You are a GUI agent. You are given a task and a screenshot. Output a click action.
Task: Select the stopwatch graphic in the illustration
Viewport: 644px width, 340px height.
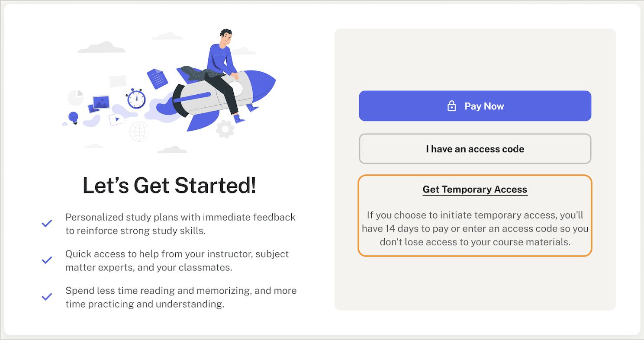tap(136, 99)
